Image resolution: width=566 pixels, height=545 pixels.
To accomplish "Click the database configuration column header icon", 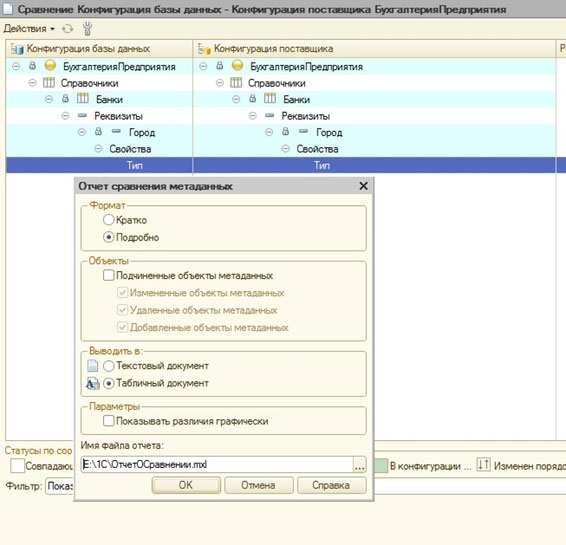I will click(x=17, y=49).
